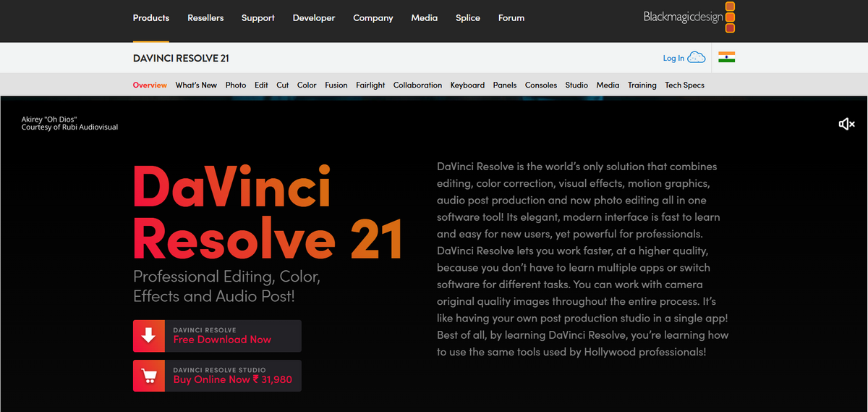Go to the Splice page

468,18
